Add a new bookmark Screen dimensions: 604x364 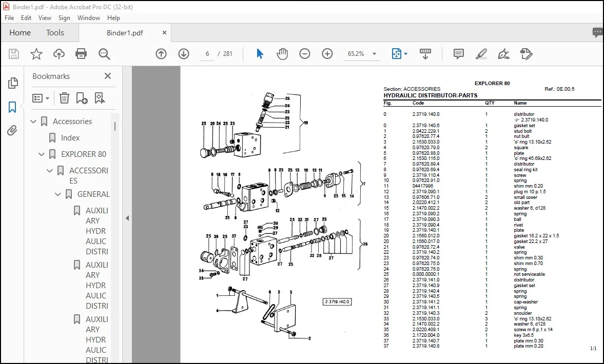click(82, 98)
